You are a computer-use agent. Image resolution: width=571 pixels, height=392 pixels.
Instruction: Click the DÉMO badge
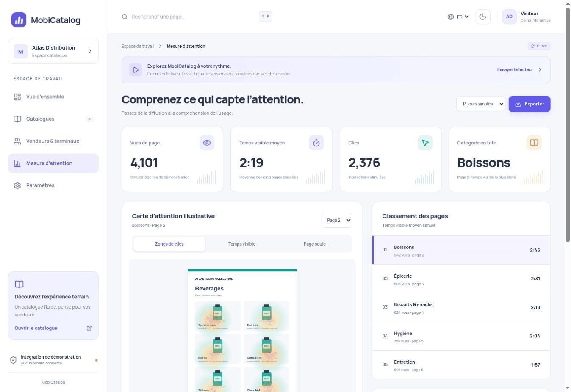click(539, 46)
